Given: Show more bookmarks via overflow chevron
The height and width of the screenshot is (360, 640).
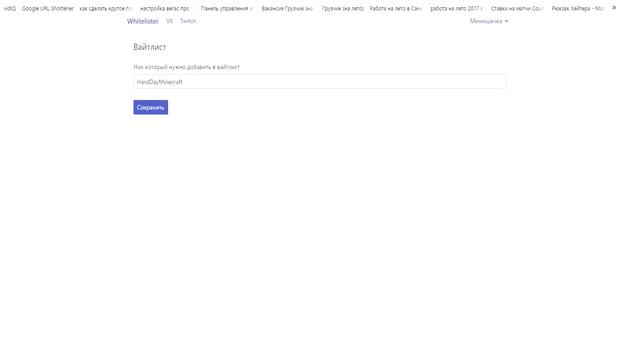Looking at the screenshot, I should (x=614, y=8).
